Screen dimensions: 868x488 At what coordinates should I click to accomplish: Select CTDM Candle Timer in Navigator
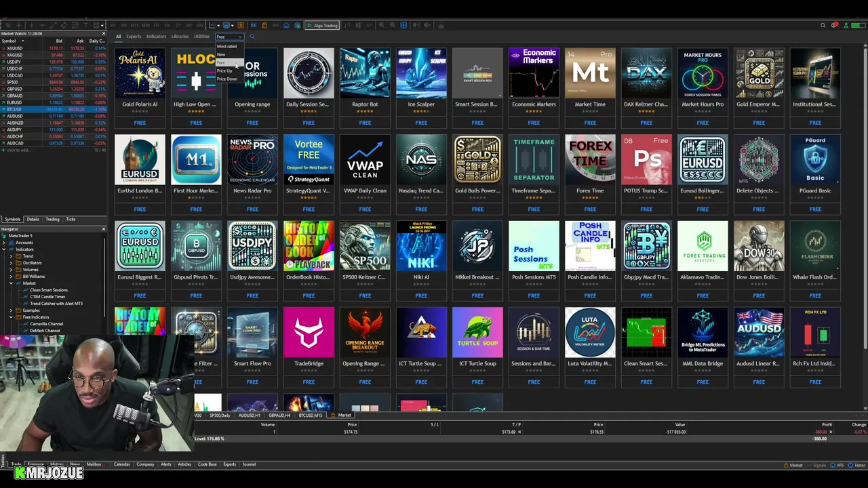[x=47, y=297]
